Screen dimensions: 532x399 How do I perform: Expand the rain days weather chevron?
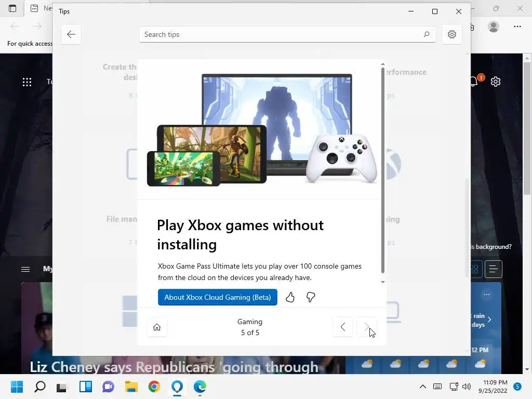click(x=489, y=320)
